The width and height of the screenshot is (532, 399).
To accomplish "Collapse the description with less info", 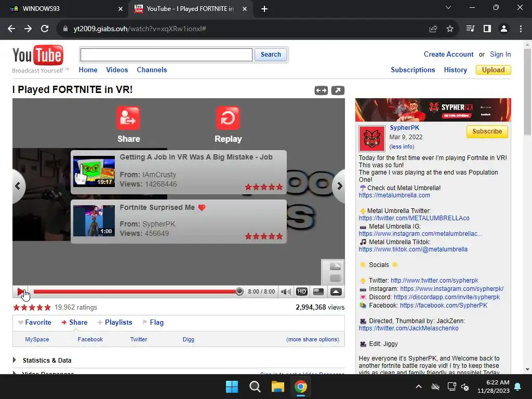I will (402, 147).
